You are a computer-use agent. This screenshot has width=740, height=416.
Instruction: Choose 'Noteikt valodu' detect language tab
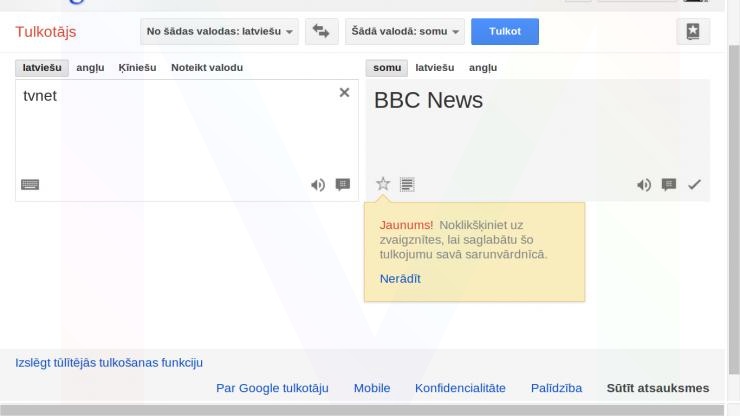tap(207, 67)
